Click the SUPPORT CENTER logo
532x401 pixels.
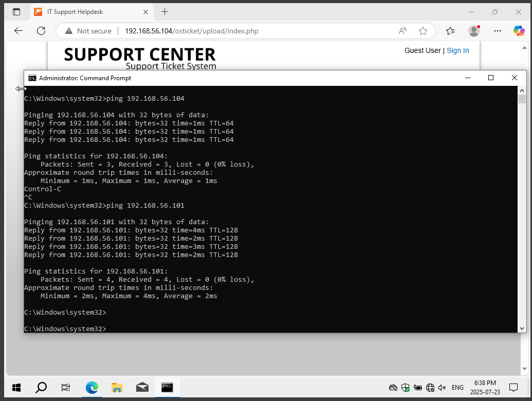tap(140, 58)
